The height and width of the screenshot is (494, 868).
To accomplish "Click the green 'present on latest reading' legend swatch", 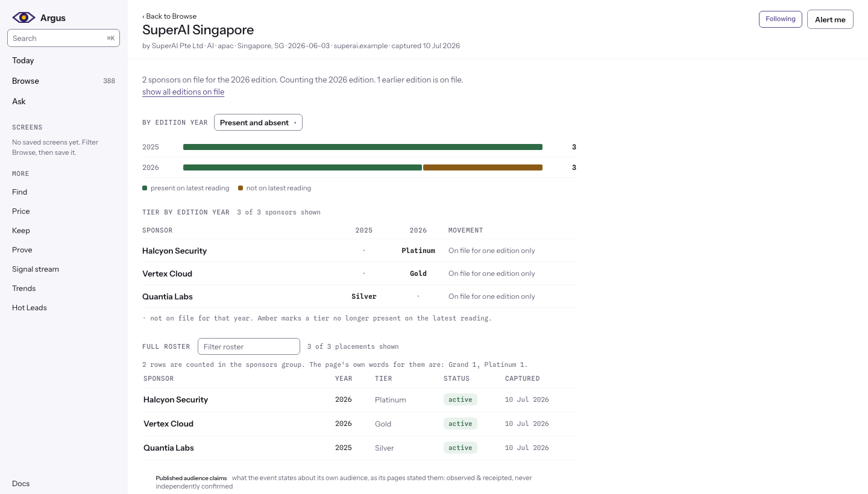I will coord(145,188).
